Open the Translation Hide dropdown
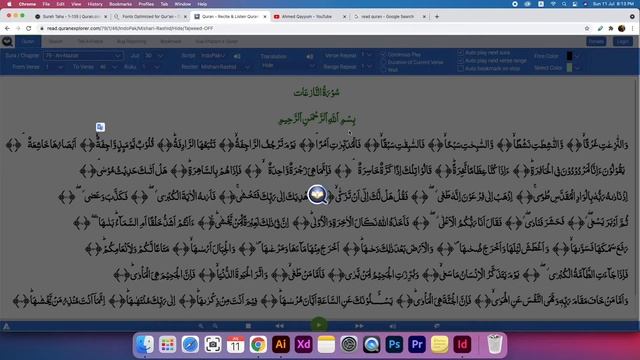The image size is (640, 360). coord(288,65)
